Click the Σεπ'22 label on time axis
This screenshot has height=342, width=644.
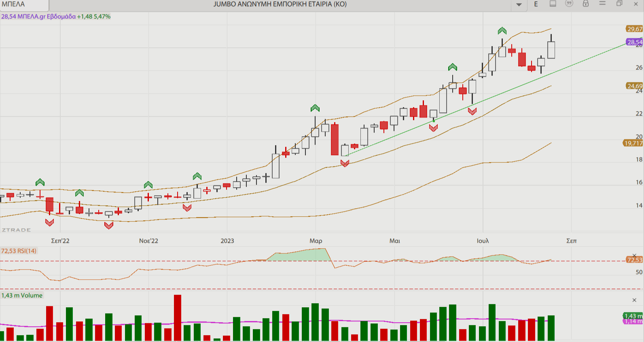point(60,241)
